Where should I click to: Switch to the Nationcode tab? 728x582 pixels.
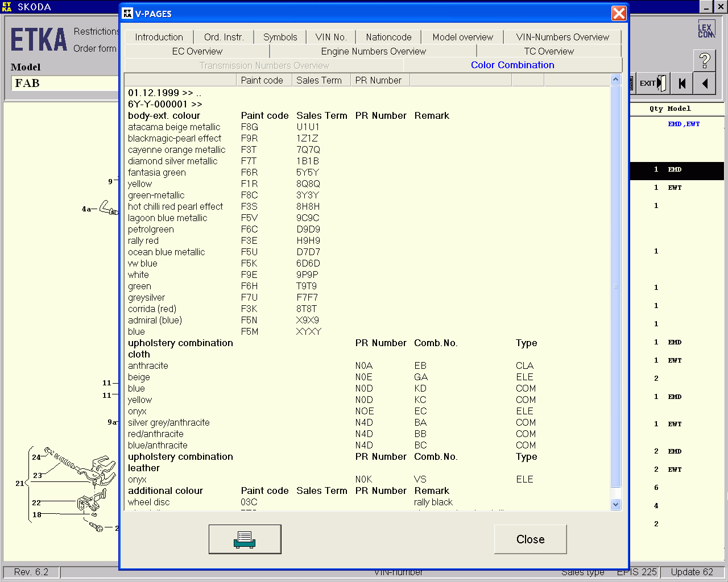pyautogui.click(x=388, y=37)
